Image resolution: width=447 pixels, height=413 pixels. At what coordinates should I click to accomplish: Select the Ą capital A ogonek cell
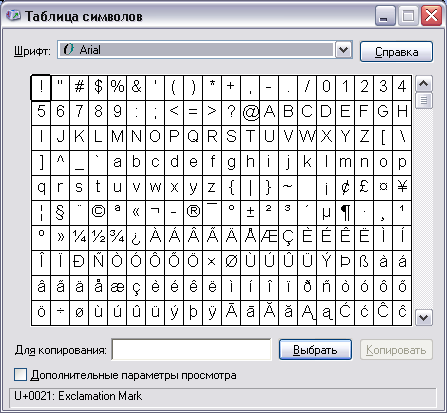tap(307, 313)
